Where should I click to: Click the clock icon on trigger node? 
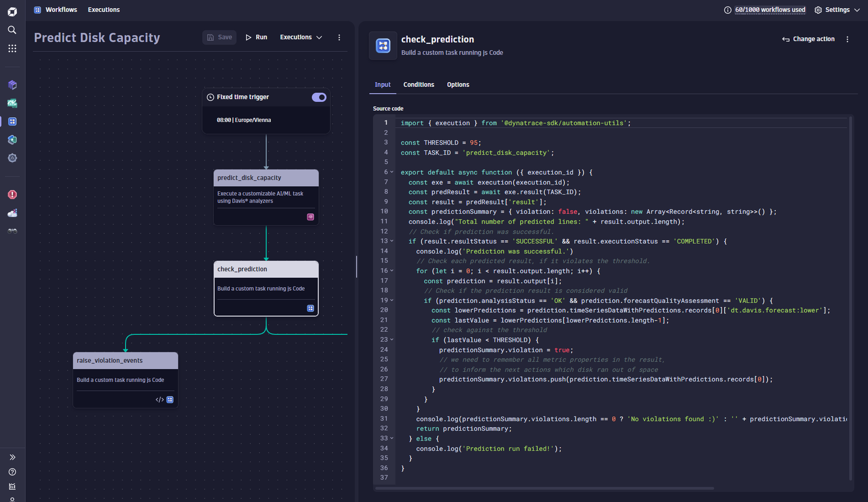tap(210, 97)
